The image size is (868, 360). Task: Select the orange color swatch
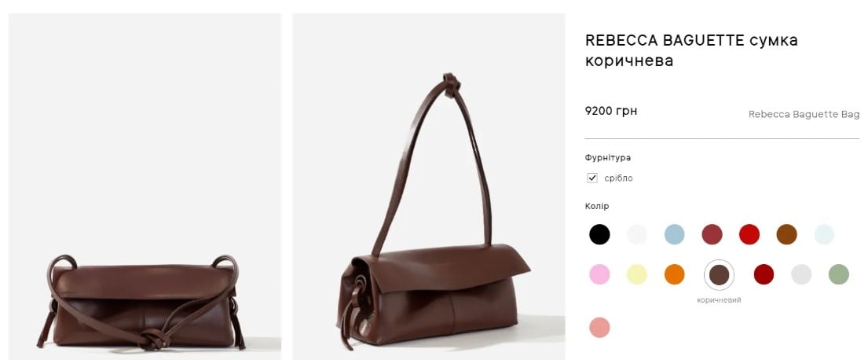coord(674,274)
